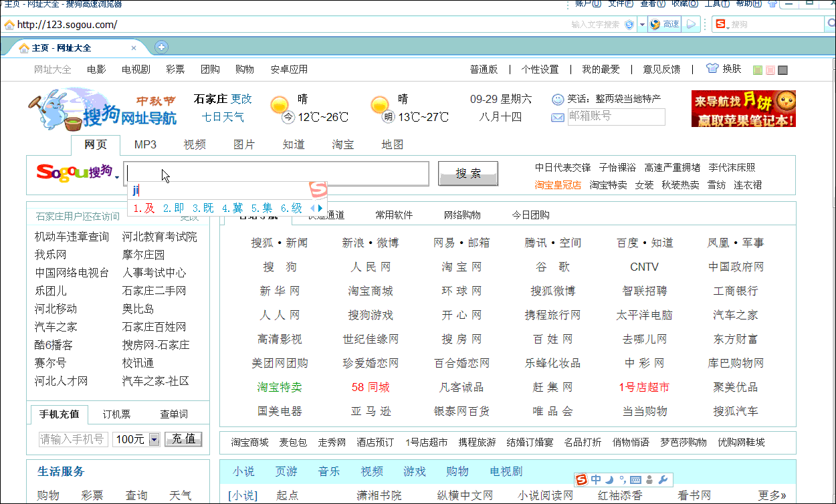
Task: Switch to the 视频 search tab
Action: pos(195,144)
